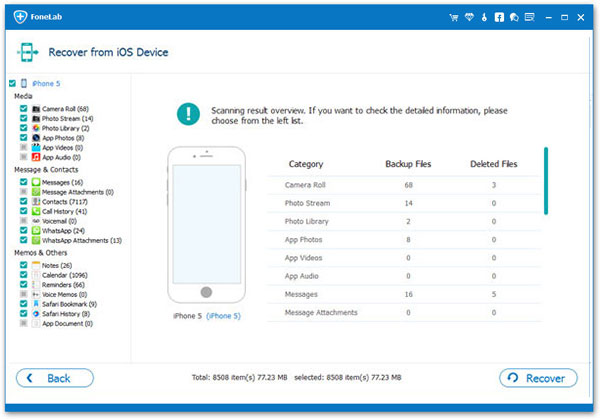600x419 pixels.
Task: Click the Messages row in table
Action: point(404,294)
